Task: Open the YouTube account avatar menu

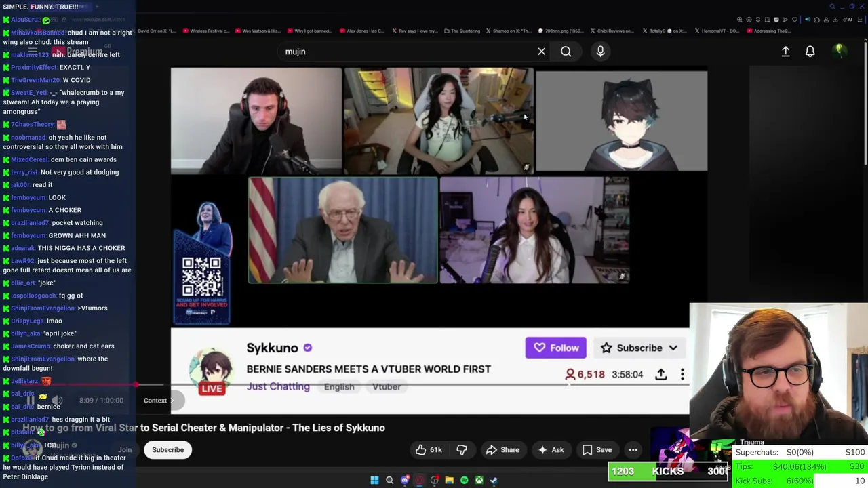Action: [839, 51]
